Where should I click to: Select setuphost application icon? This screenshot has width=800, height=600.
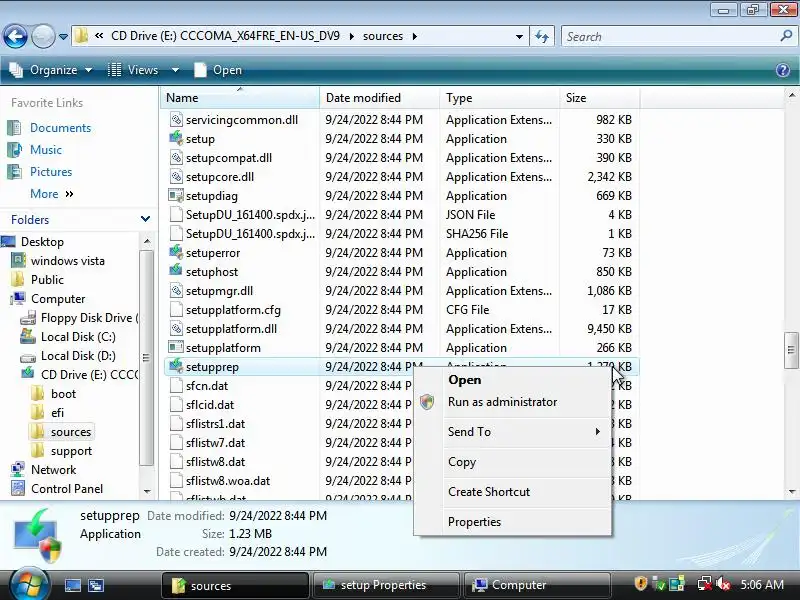176,271
